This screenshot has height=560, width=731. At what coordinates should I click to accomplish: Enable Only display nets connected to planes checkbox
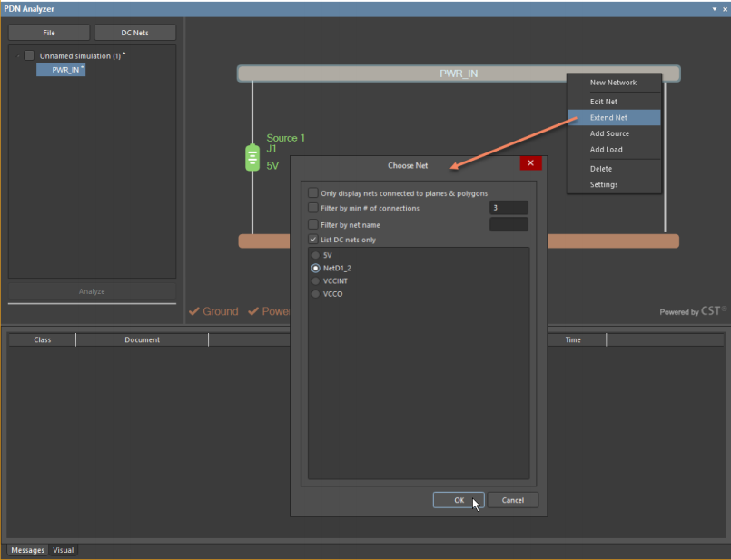(x=312, y=193)
